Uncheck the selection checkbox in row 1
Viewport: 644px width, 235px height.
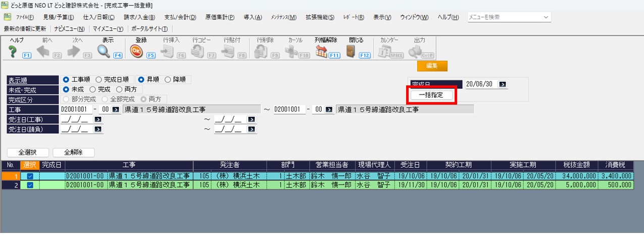[30, 176]
